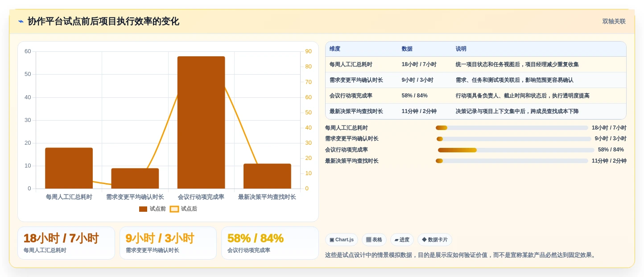This screenshot has width=644, height=277.
Task: Click the 说明 column header
Action: tap(461, 49)
